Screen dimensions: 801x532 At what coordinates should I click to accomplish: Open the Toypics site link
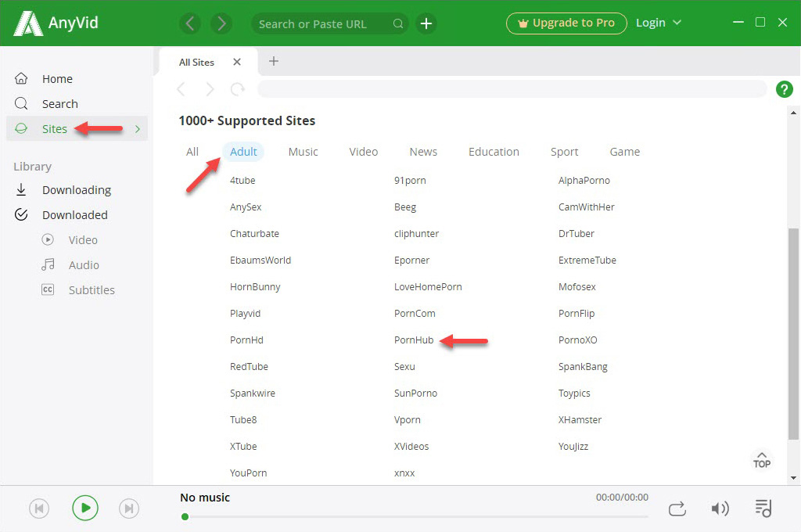tap(574, 393)
